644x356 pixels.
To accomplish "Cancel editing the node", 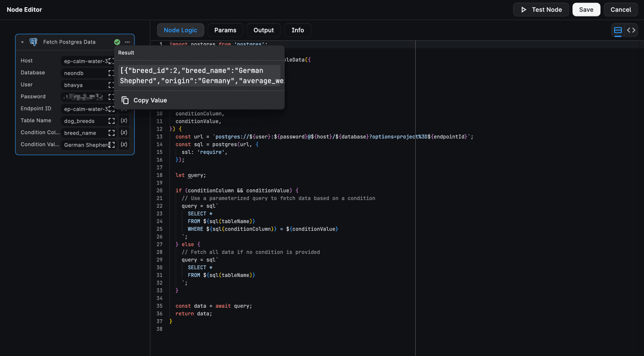I will point(621,9).
